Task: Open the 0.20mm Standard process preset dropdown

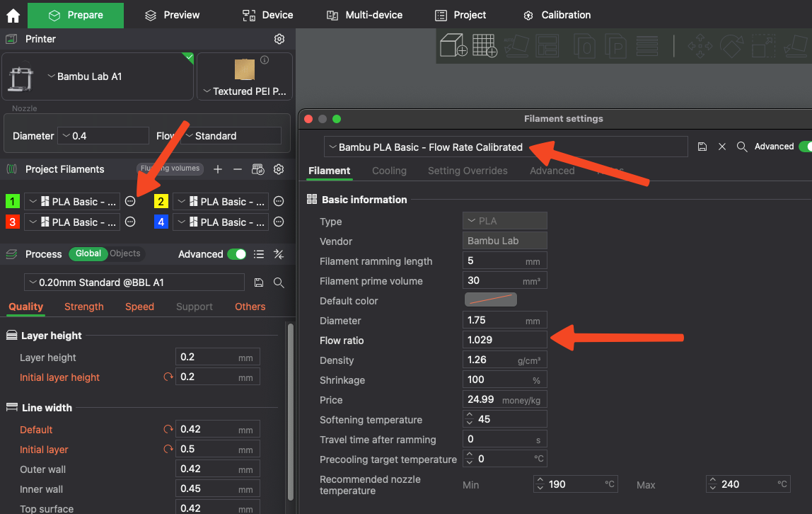Action: (134, 282)
